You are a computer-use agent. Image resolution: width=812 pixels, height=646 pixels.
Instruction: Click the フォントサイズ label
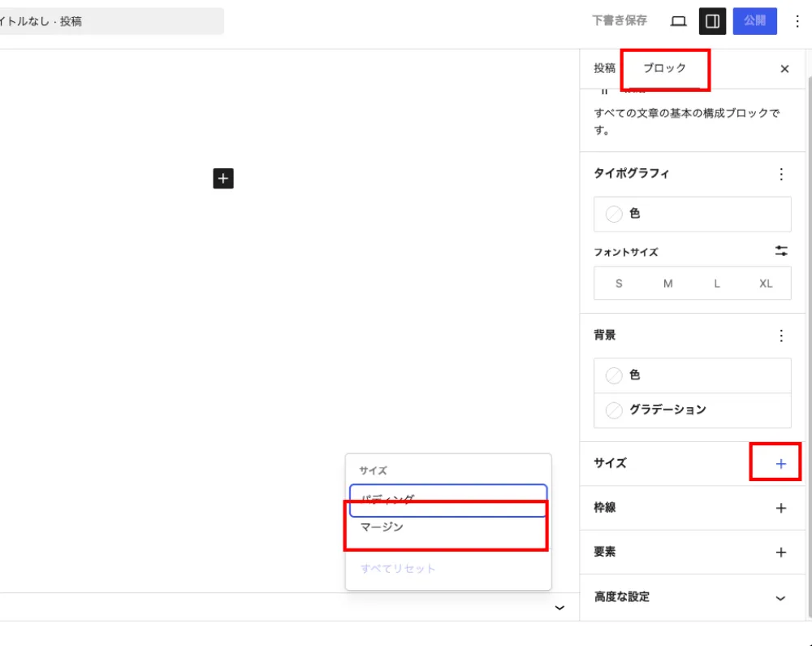pos(625,252)
